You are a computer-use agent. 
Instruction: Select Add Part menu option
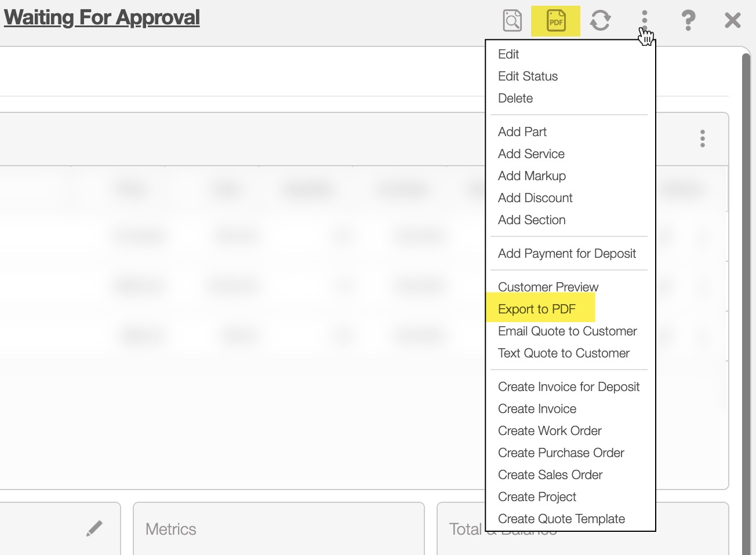522,132
